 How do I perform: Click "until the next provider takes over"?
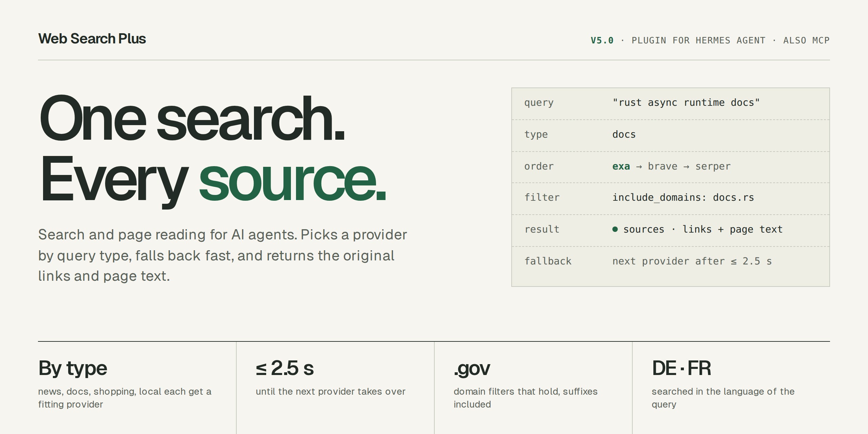click(331, 392)
